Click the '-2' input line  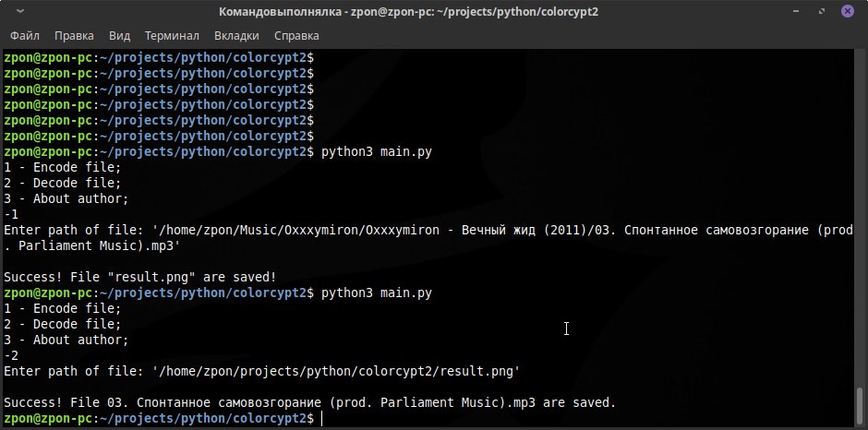pyautogui.click(x=11, y=355)
